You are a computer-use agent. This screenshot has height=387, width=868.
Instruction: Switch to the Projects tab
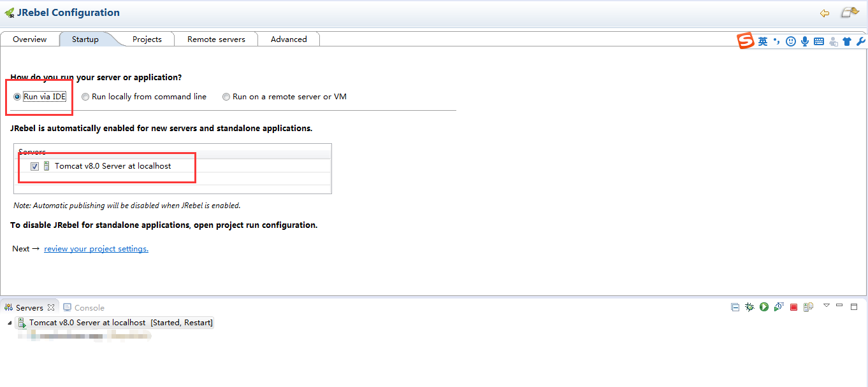(147, 39)
